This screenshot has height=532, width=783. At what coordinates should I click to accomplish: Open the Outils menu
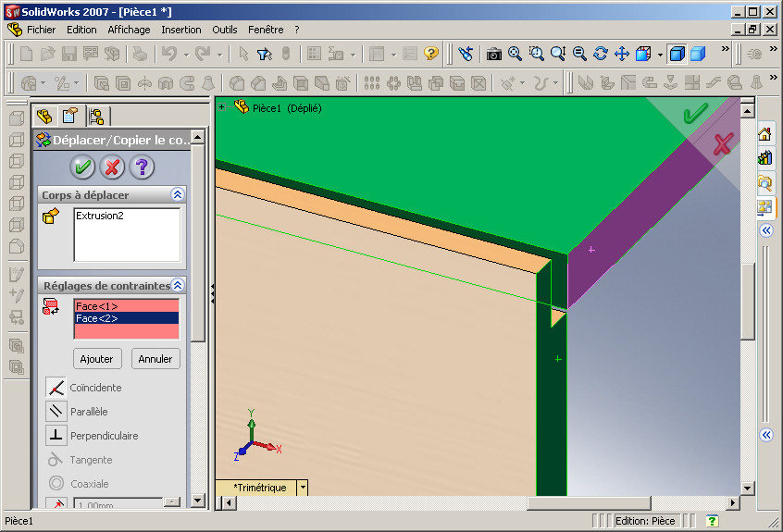[x=225, y=30]
